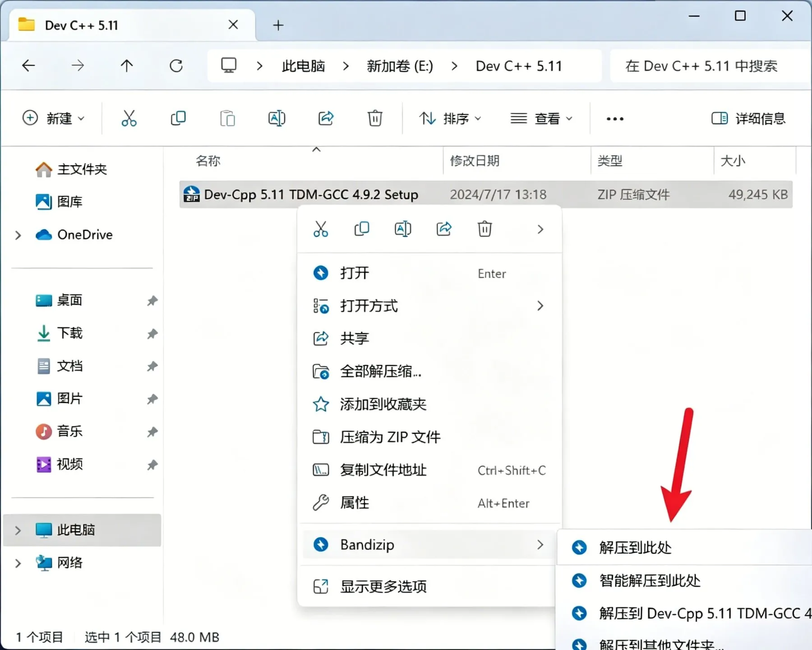
Task: Choose 添加到收藏夹 in context menu
Action: tap(429, 404)
